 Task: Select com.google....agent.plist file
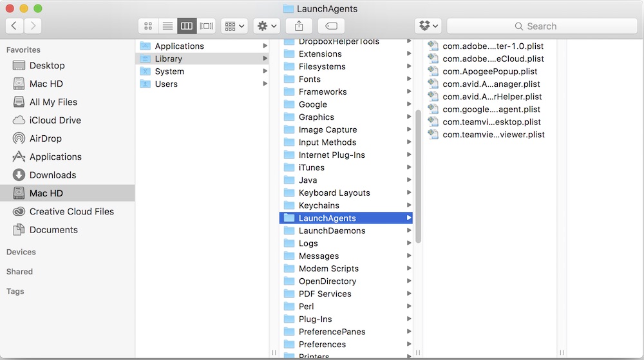coord(490,109)
